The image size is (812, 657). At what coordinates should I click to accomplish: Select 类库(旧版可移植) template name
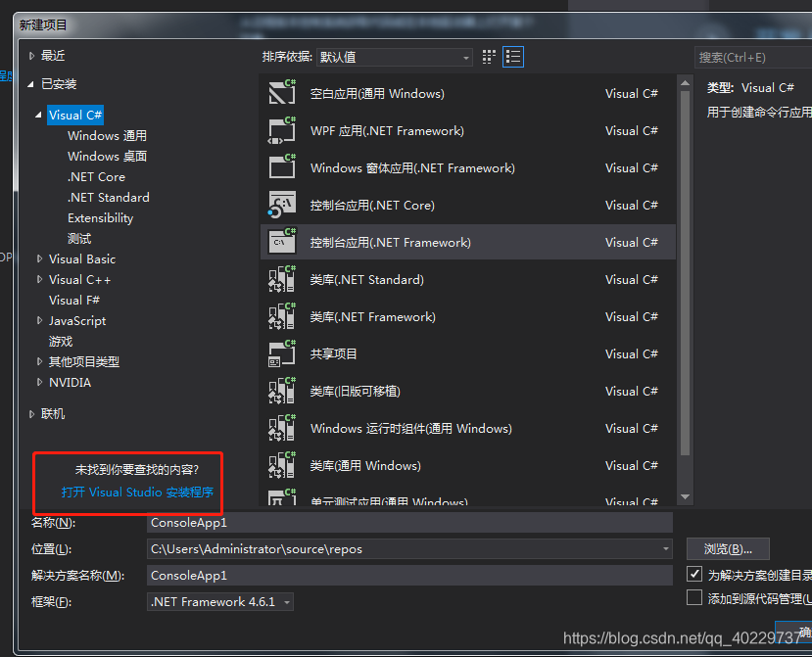355,392
